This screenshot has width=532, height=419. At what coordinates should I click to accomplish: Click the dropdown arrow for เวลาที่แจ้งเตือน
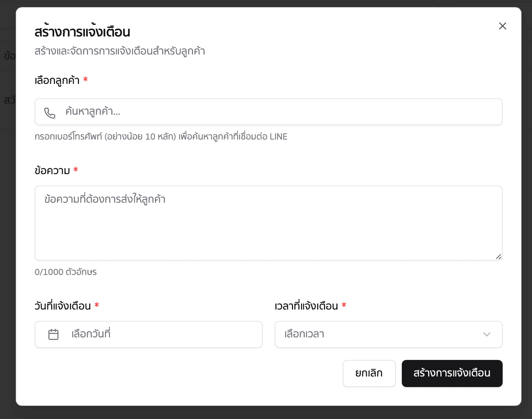pos(487,334)
